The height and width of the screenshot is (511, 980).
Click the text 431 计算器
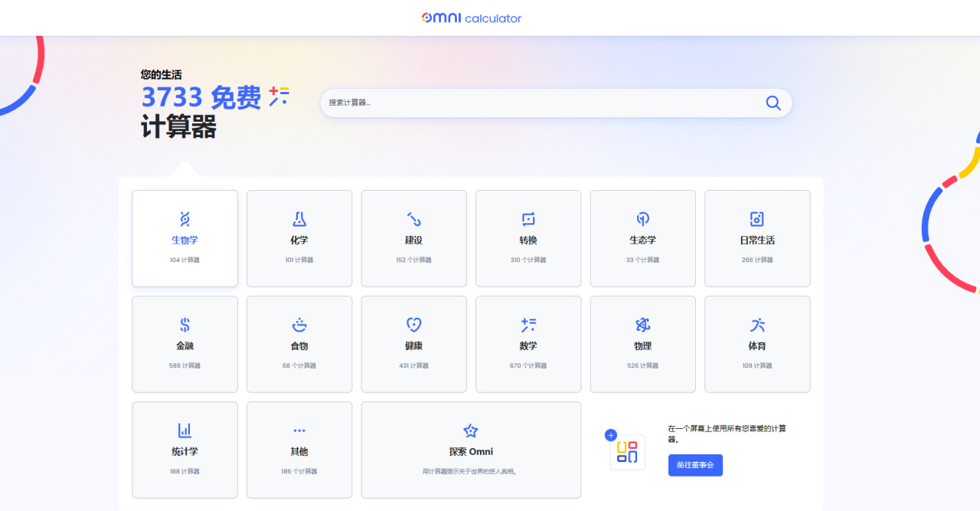(413, 365)
